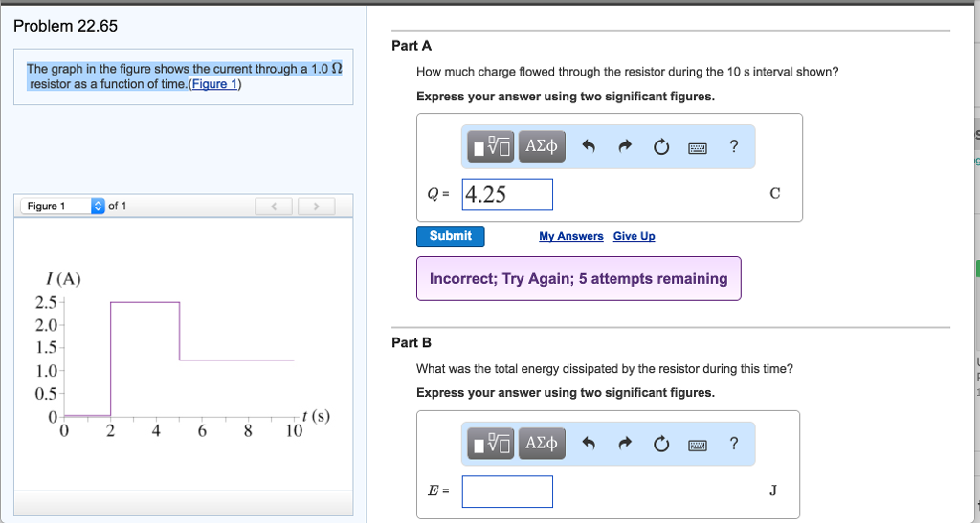Click the Incorrect; Try Again feedback message
980x523 pixels.
point(579,278)
